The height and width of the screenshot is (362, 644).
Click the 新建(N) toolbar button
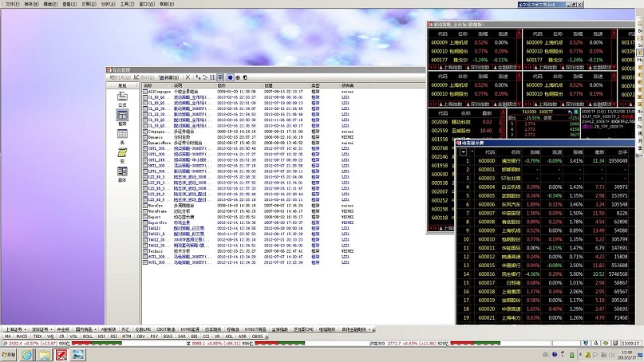coord(169,77)
